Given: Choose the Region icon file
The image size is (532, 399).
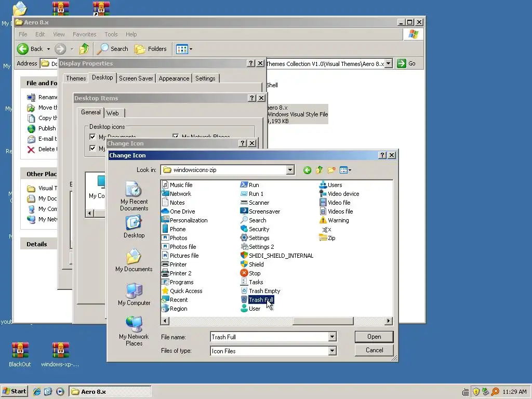Looking at the screenshot, I should pos(175,309).
